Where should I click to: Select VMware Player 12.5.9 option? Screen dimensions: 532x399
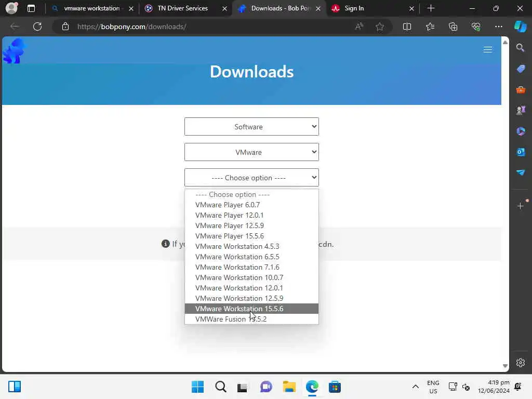[x=251, y=225]
